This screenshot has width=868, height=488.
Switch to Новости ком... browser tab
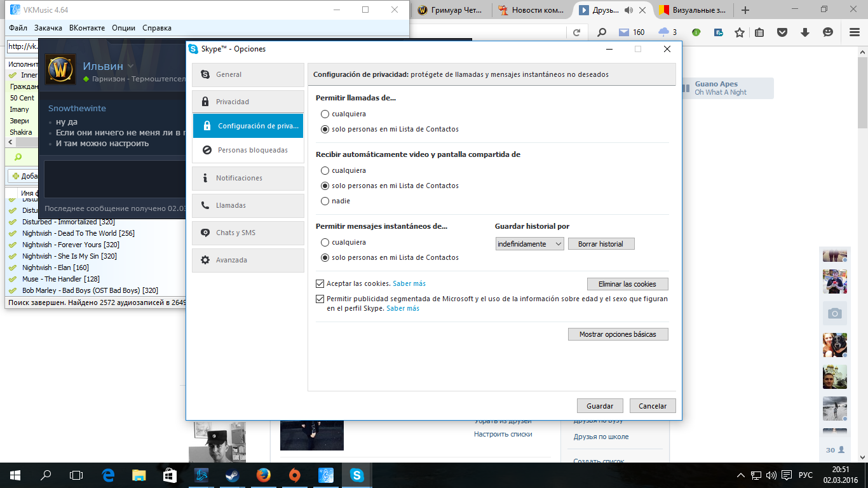[532, 10]
